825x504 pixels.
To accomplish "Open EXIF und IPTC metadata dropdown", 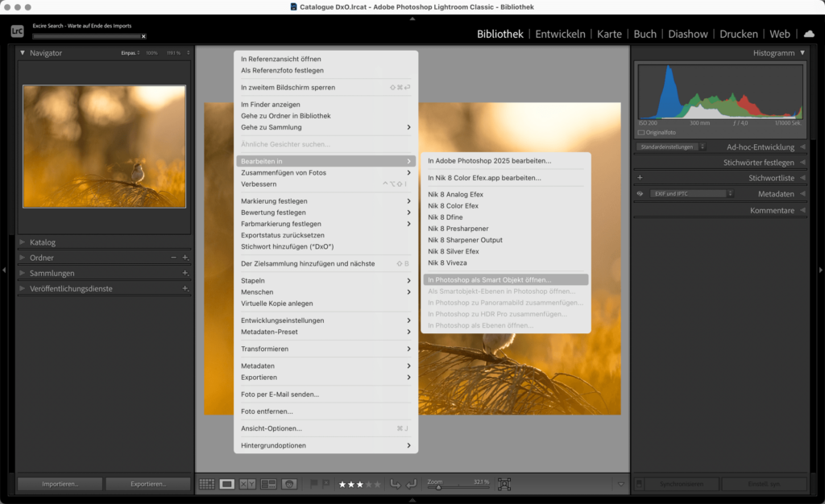I will click(691, 193).
